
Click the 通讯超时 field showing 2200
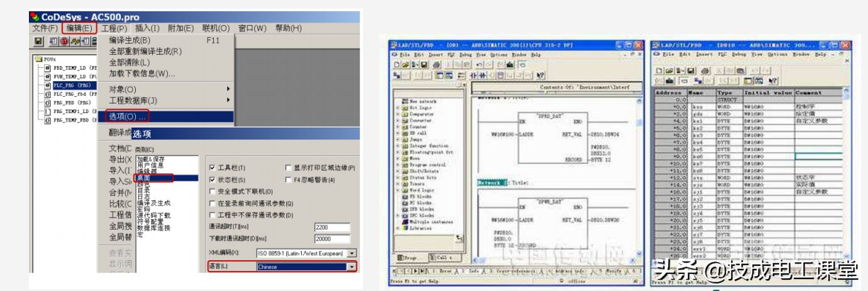coord(331,228)
